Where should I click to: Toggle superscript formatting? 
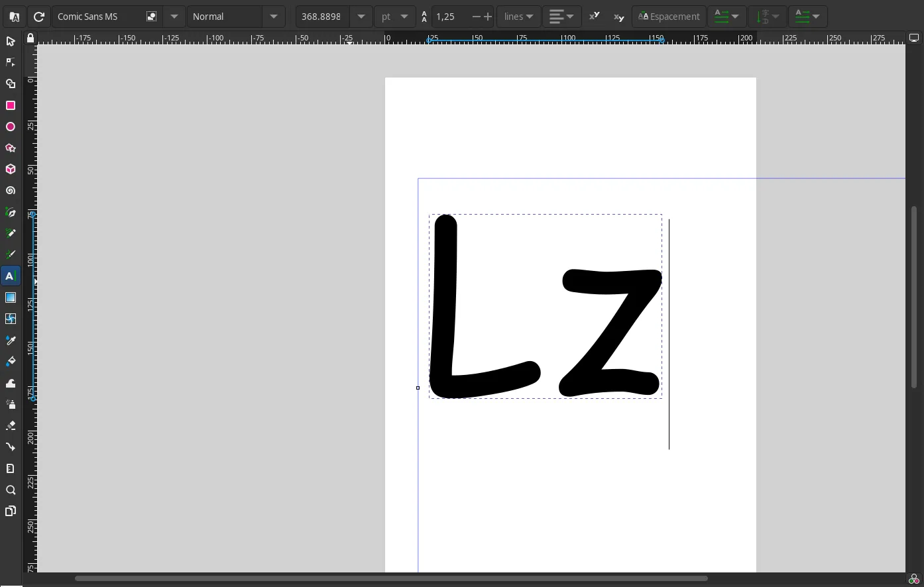pyautogui.click(x=595, y=17)
